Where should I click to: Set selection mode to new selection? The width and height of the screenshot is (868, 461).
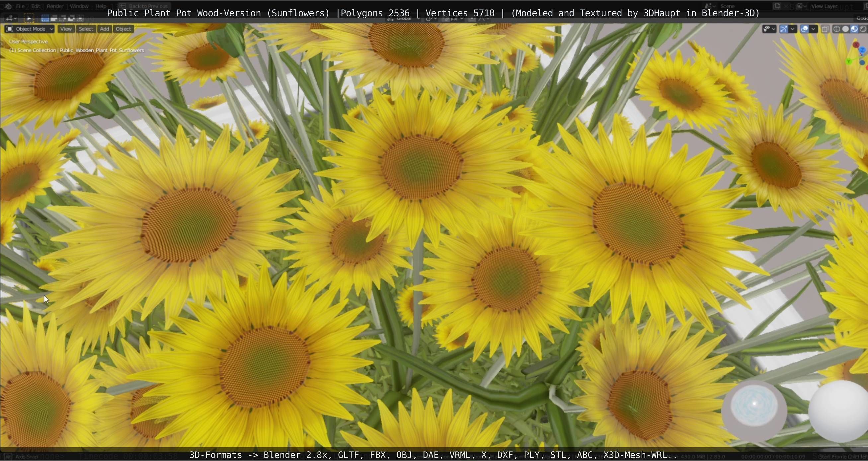45,18
